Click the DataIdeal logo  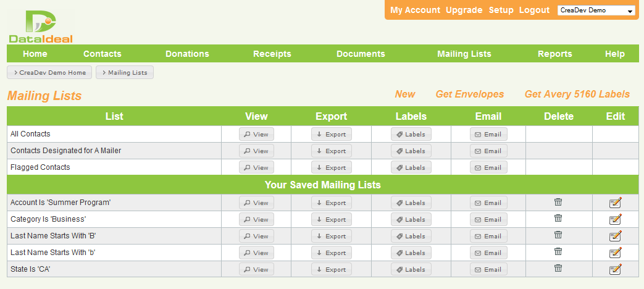(41, 27)
